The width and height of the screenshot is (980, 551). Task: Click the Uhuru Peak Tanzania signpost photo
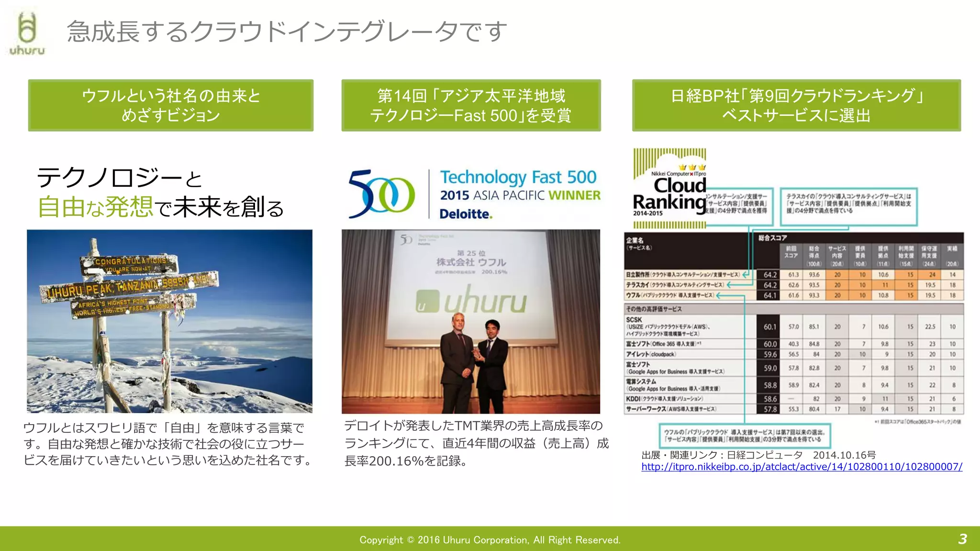pyautogui.click(x=169, y=321)
